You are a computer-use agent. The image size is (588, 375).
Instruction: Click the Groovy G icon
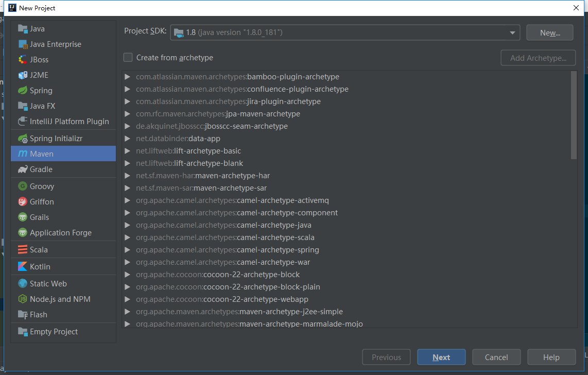click(23, 186)
